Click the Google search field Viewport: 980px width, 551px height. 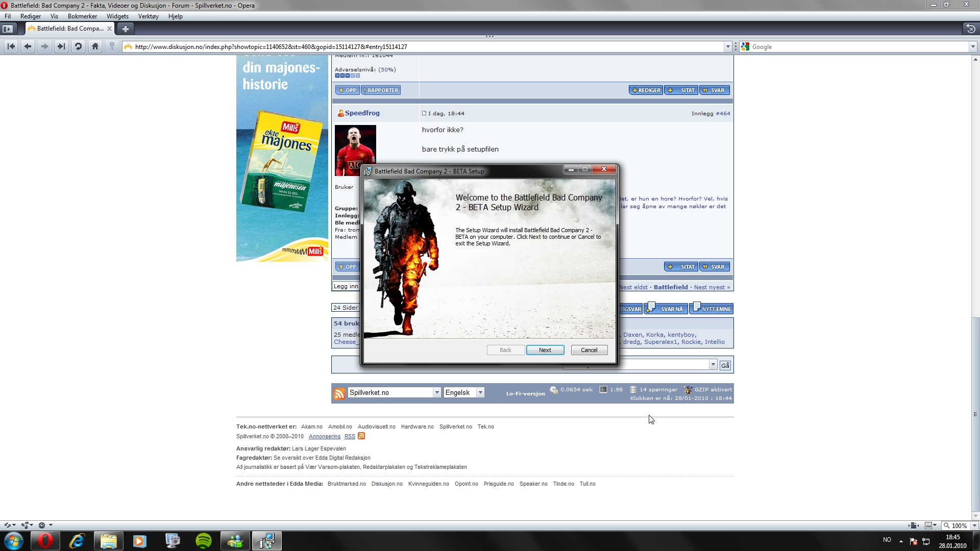point(859,46)
